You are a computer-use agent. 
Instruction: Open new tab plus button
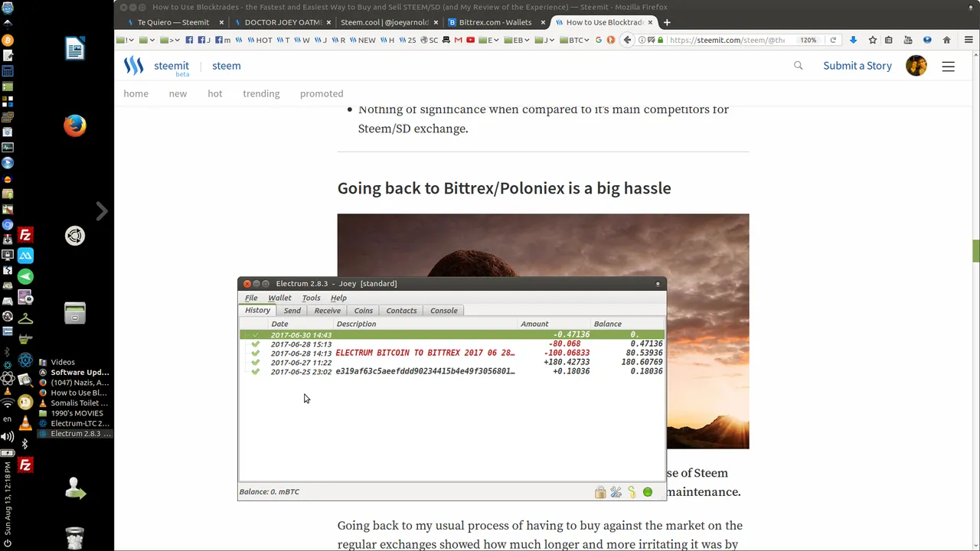pos(667,22)
